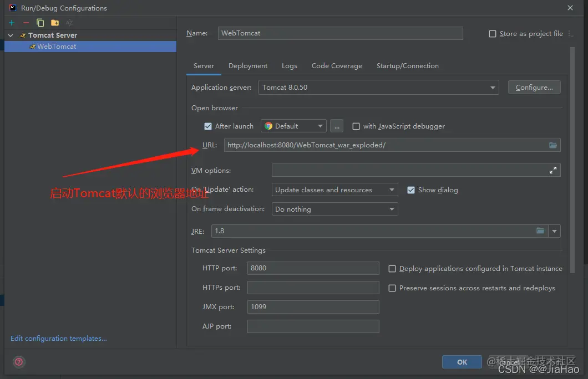The width and height of the screenshot is (588, 379).
Task: Sort configurations alphabetically
Action: pyautogui.click(x=69, y=23)
